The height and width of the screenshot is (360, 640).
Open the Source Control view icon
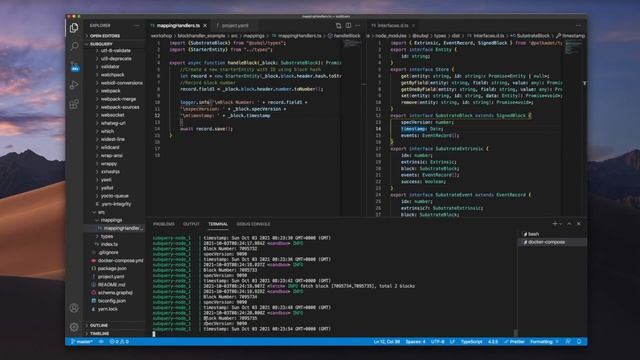pyautogui.click(x=75, y=67)
